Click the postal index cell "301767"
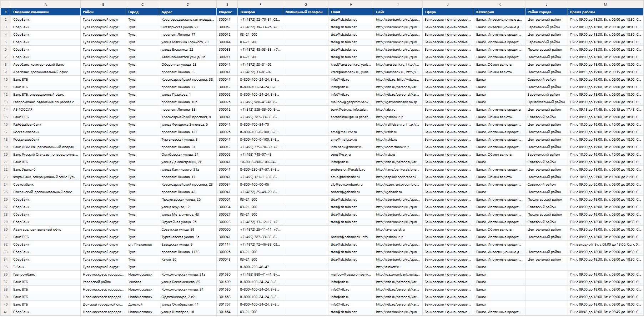Screen dimensions: 644x322 tap(227, 305)
